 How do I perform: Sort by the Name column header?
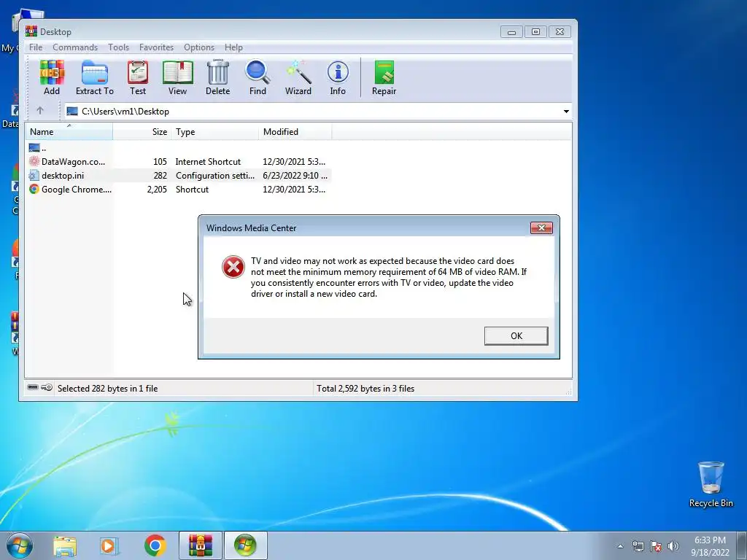pyautogui.click(x=69, y=131)
